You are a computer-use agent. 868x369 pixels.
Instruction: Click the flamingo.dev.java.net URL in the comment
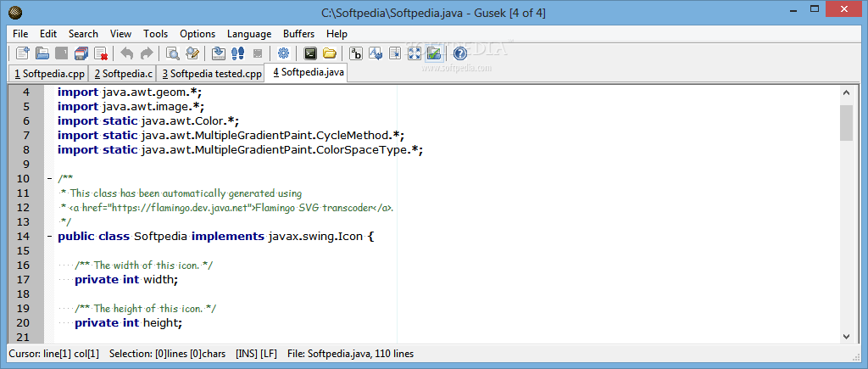coord(181,208)
